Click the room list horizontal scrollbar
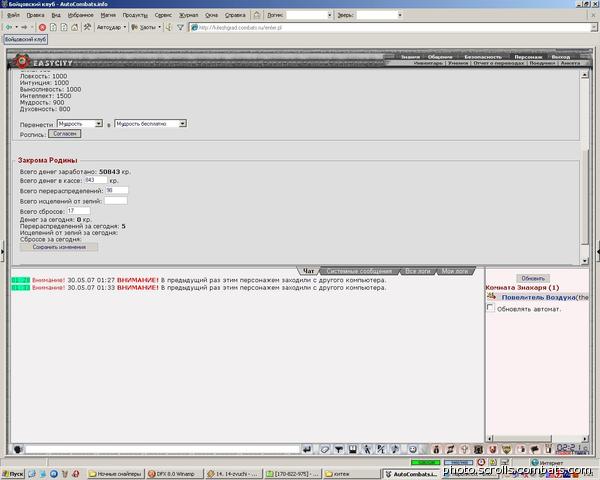This screenshot has height=480, width=600. click(x=537, y=438)
